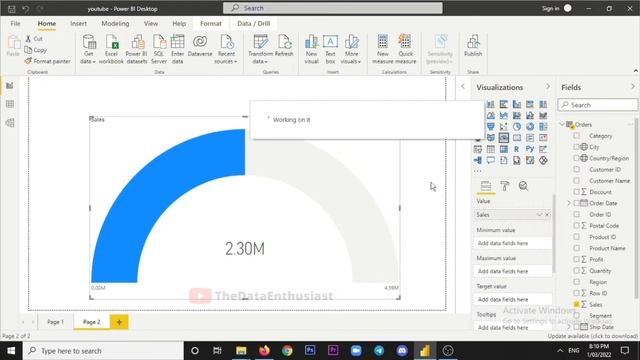Check the Discount field checkbox
Viewport: 640px width, 360px height.
[x=576, y=192]
